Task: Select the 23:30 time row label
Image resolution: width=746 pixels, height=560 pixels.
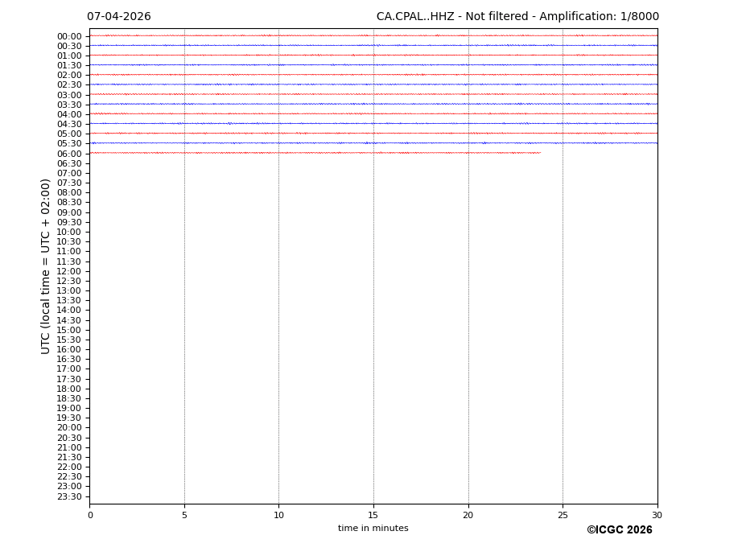Action: click(69, 496)
